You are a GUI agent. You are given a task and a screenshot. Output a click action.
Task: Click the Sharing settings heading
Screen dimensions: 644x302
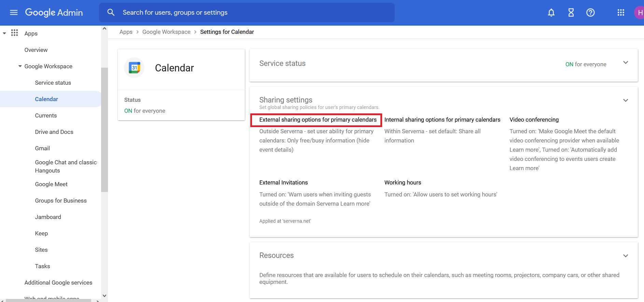(x=286, y=100)
